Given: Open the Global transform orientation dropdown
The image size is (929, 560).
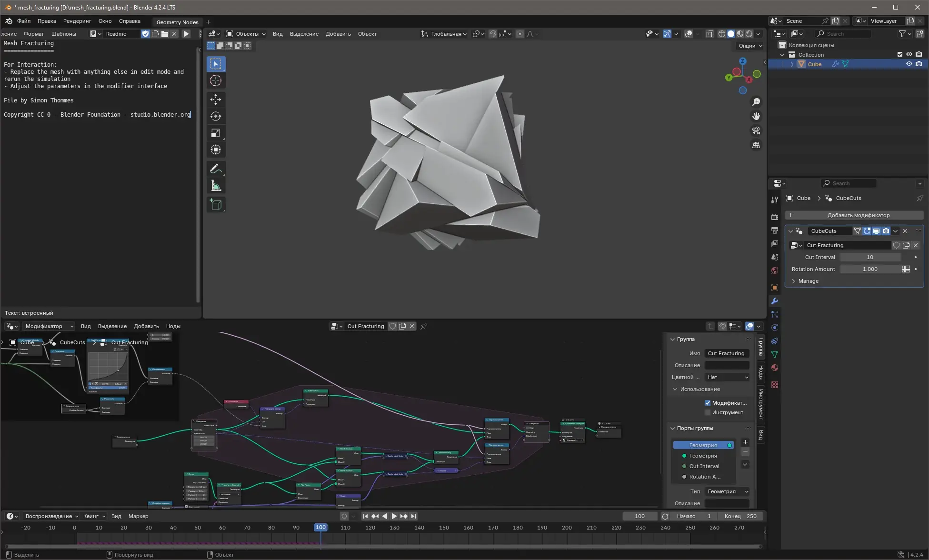Looking at the screenshot, I should coord(444,34).
